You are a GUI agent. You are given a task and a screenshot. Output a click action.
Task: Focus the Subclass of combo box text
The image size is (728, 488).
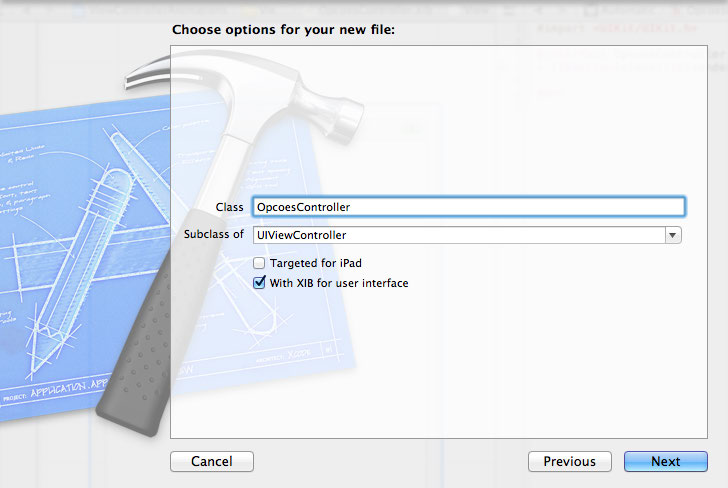(x=458, y=235)
